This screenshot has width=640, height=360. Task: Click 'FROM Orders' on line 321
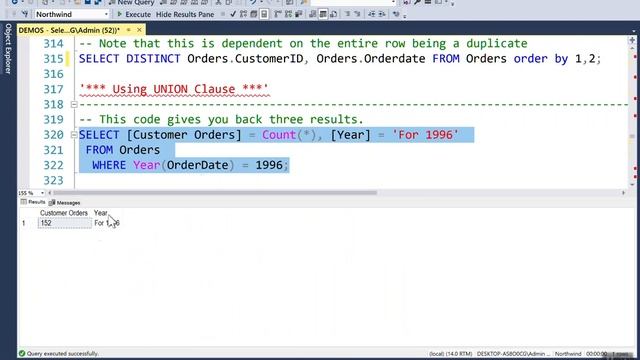tap(123, 150)
